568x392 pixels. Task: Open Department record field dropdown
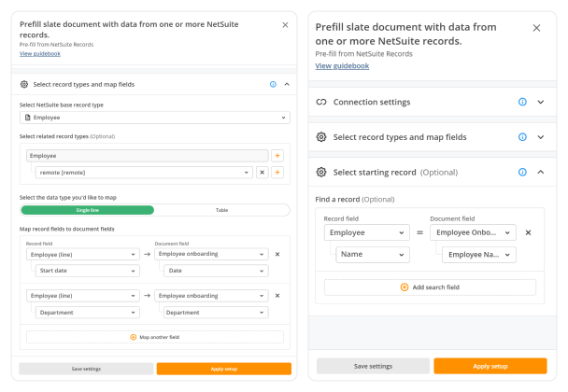[87, 313]
